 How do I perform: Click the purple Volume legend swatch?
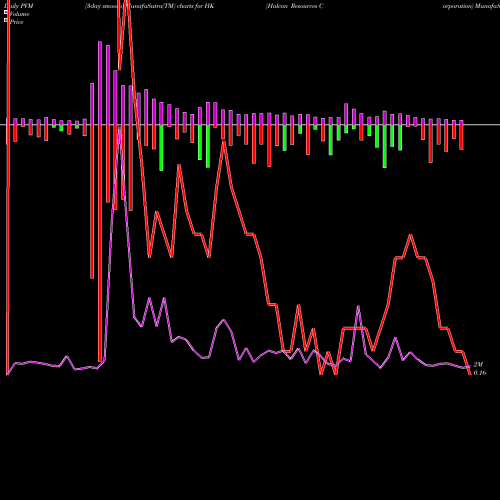[x=6, y=12]
